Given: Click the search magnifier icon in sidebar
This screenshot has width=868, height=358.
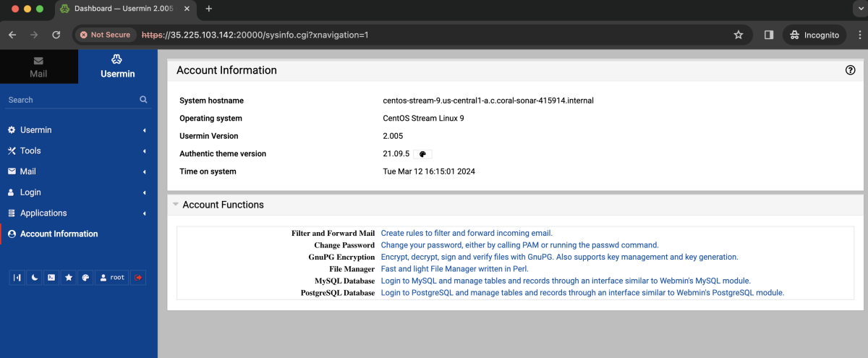Looking at the screenshot, I should (143, 100).
